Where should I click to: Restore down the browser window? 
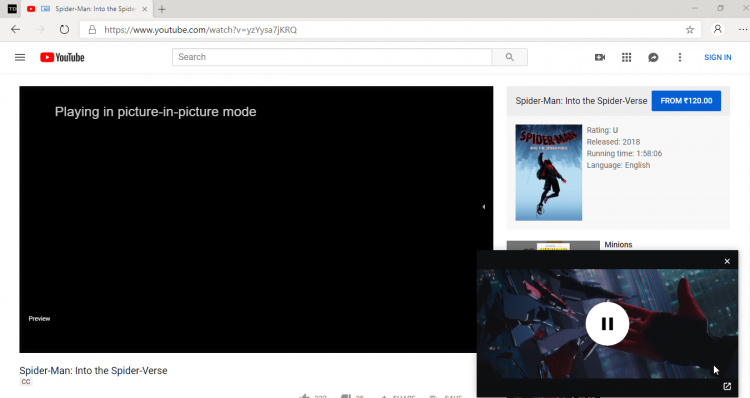(720, 8)
